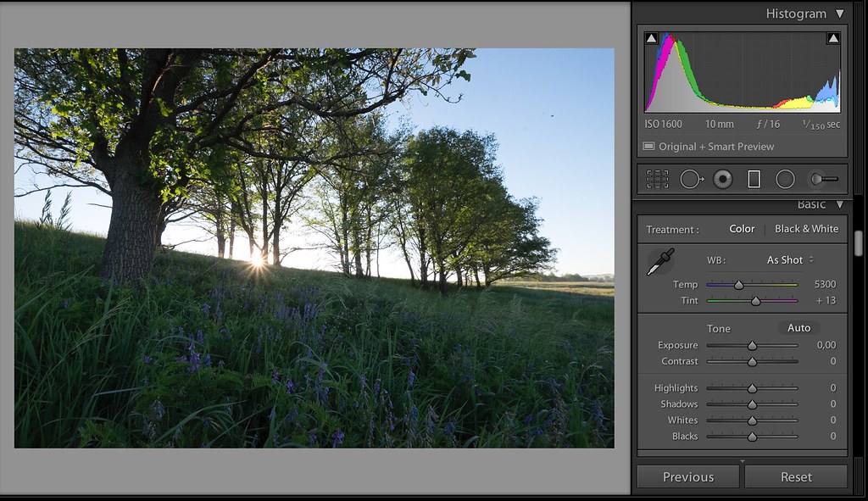Collapse the Histogram panel
Viewport: 868px width, 501px height.
tap(840, 14)
